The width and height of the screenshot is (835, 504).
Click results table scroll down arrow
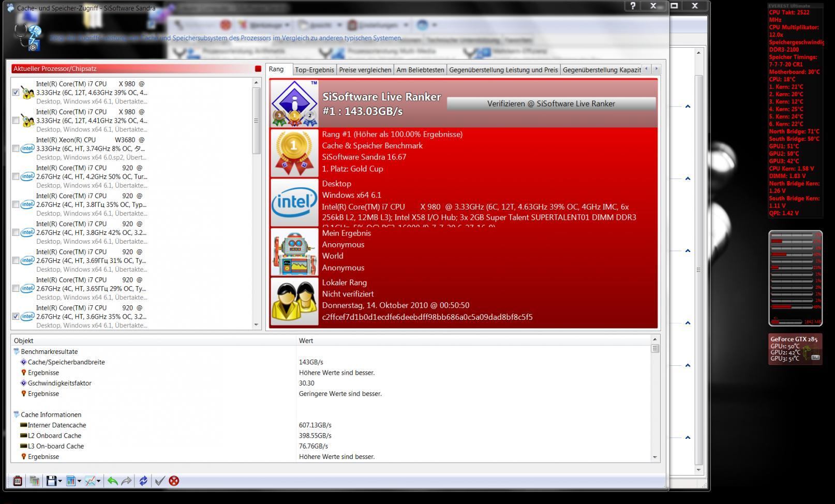655,457
